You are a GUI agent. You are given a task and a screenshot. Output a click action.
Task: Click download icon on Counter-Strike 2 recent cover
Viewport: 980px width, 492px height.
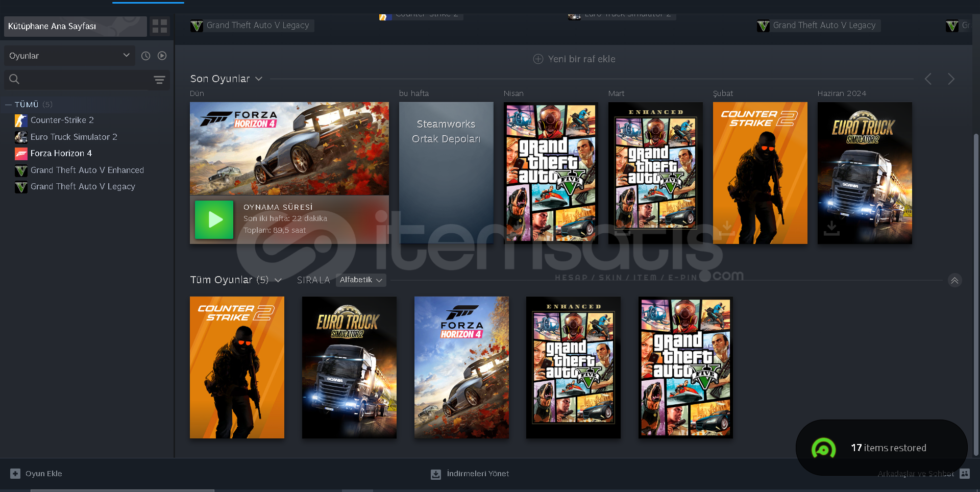(727, 228)
